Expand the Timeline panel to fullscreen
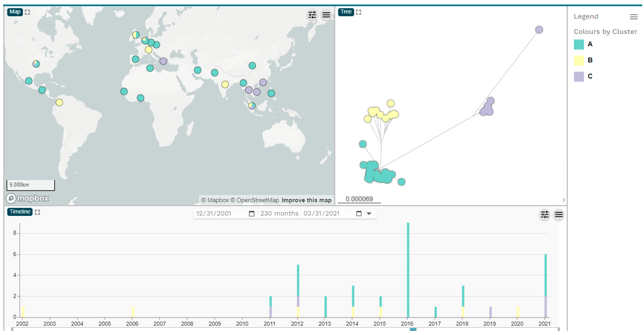Image resolution: width=644 pixels, height=335 pixels. [38, 212]
